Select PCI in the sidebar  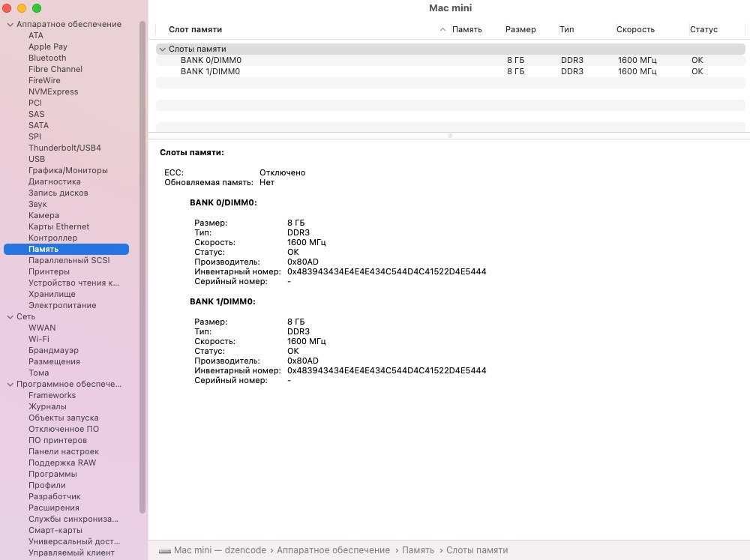[35, 103]
